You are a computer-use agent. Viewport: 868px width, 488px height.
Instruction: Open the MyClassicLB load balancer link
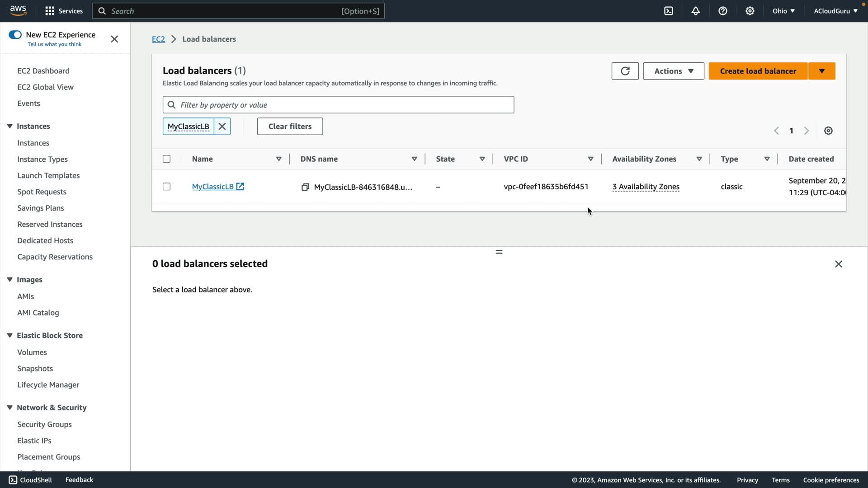click(212, 187)
